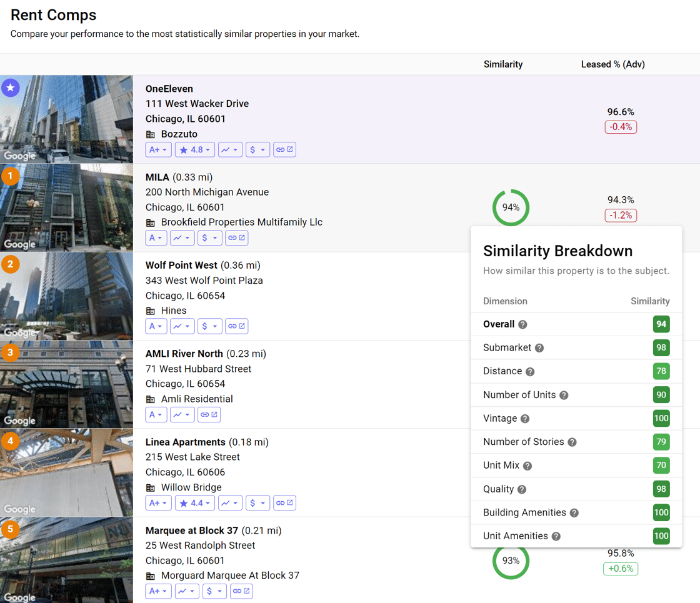Click the green 70 Unit Mix score swatch
700x603 pixels.
[x=661, y=465]
